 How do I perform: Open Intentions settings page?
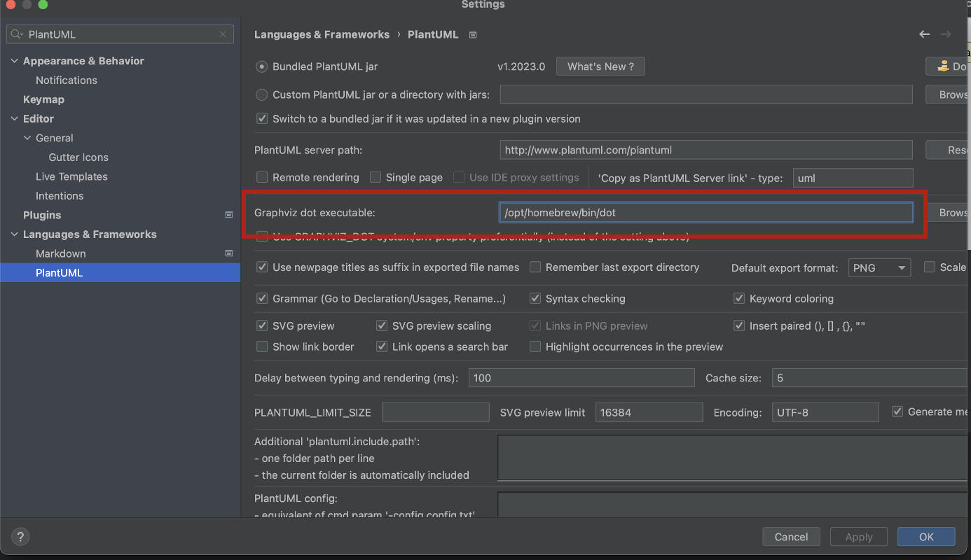pos(60,196)
